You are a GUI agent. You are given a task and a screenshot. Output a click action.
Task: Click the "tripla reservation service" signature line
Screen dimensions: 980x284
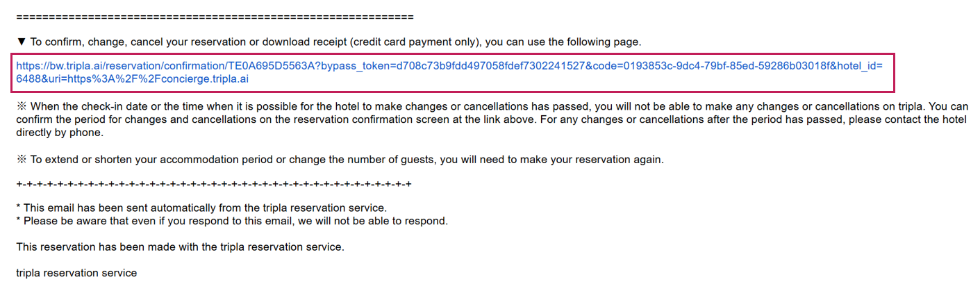76,273
